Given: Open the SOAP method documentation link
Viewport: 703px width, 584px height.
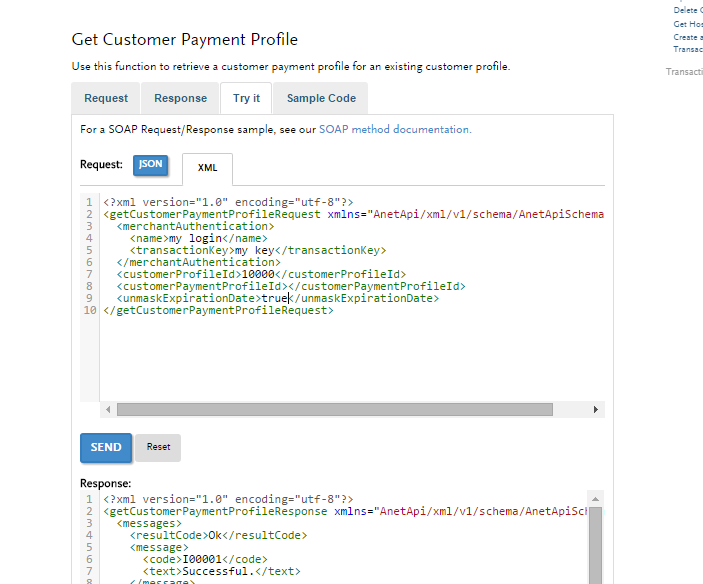Looking at the screenshot, I should tap(394, 129).
